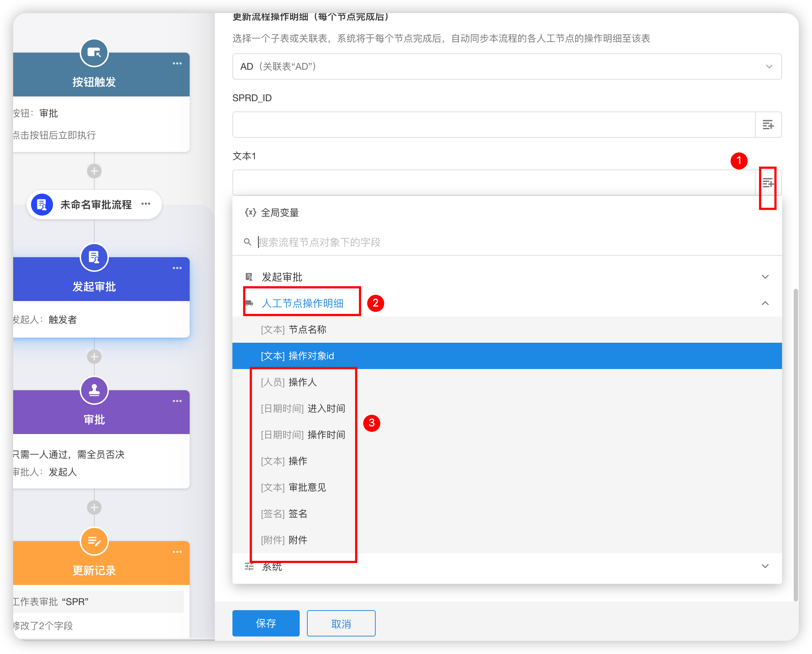
Task: Open the 按钮触发 node options menu
Action: 177,63
